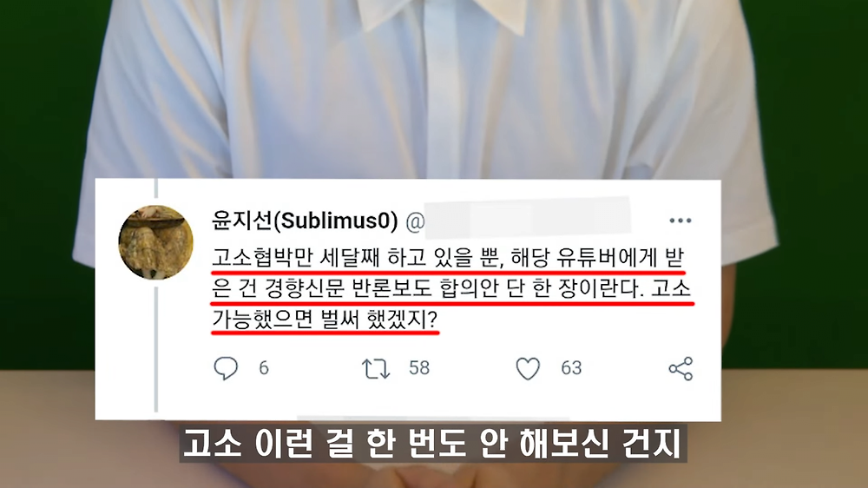The width and height of the screenshot is (868, 488).
Task: Open the round profile avatar picture
Action: coord(156,242)
